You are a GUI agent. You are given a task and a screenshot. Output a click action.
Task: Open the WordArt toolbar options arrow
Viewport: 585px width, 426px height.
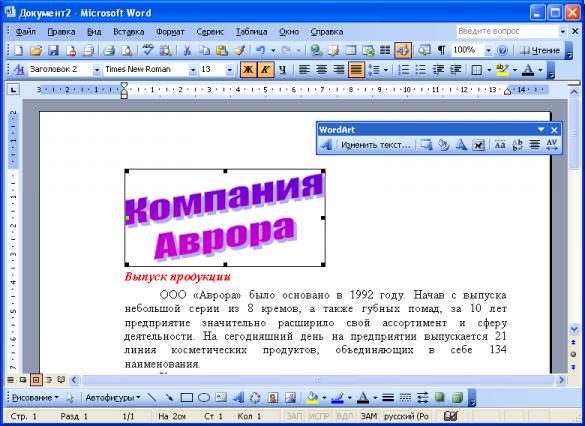coord(541,129)
